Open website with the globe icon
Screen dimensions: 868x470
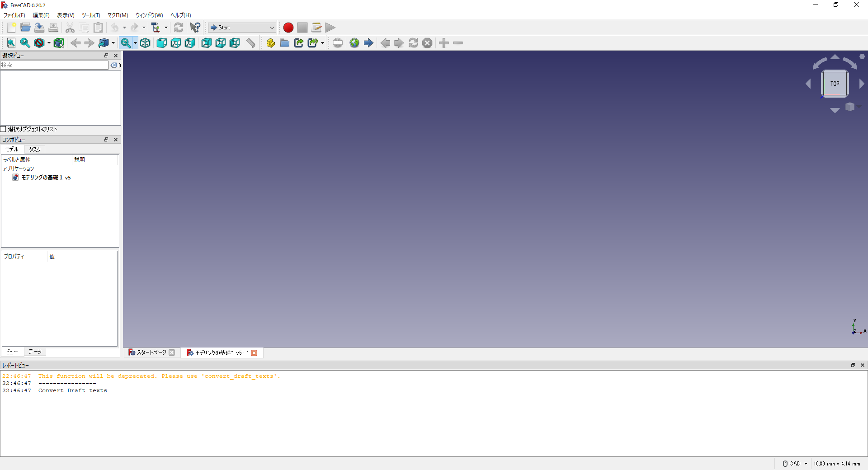click(x=354, y=43)
